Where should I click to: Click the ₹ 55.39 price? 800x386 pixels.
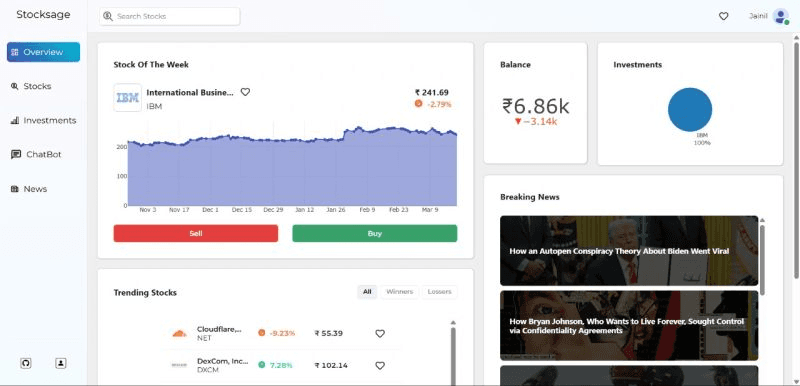click(329, 333)
